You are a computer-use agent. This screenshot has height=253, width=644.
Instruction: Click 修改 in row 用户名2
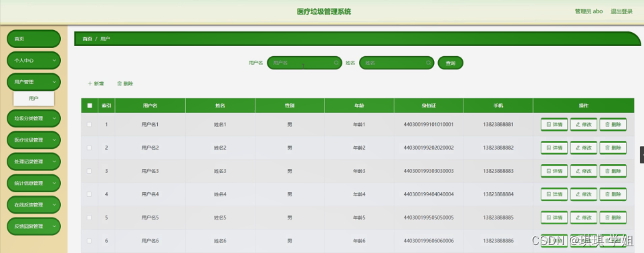click(x=584, y=148)
